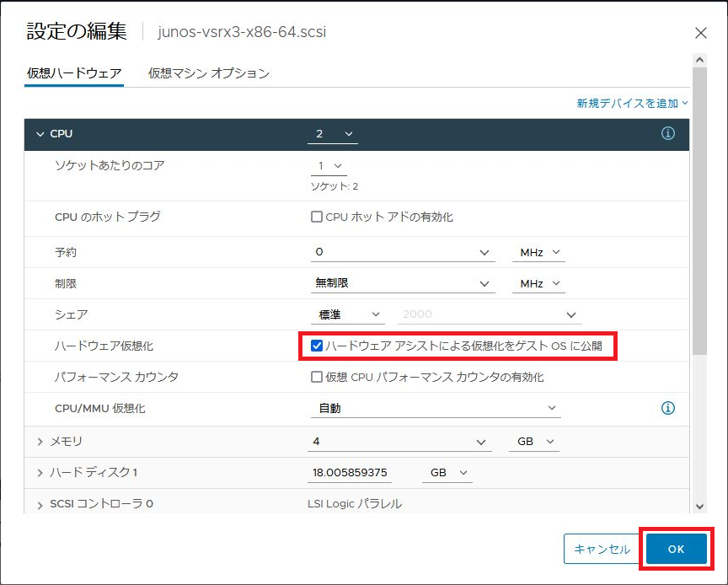
Task: Open the CPU count dropdown
Action: click(335, 134)
